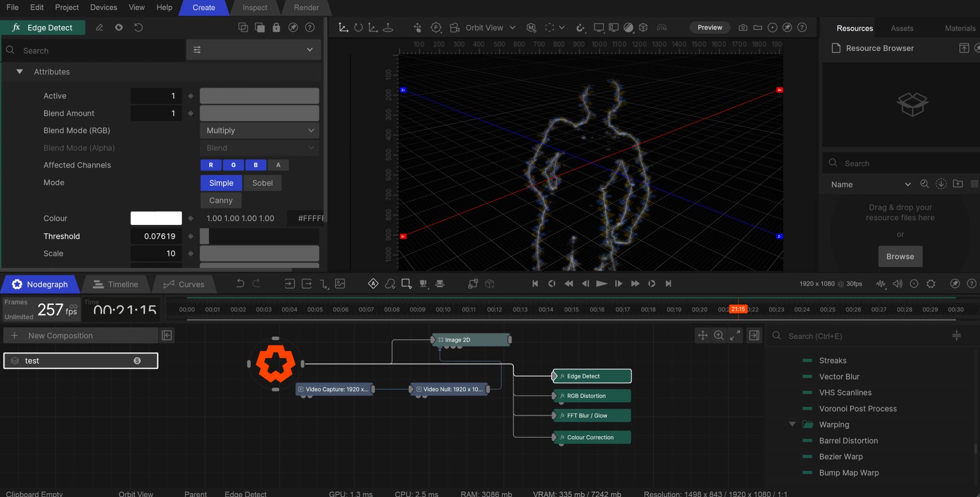Select Sobel edge detection mode
Image resolution: width=980 pixels, height=497 pixels.
coord(262,183)
